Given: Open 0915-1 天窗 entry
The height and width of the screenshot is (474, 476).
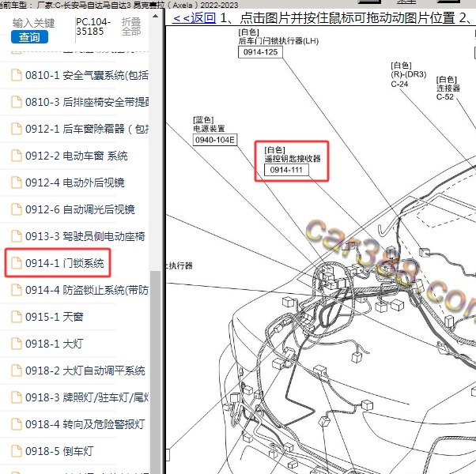Looking at the screenshot, I should 55,317.
